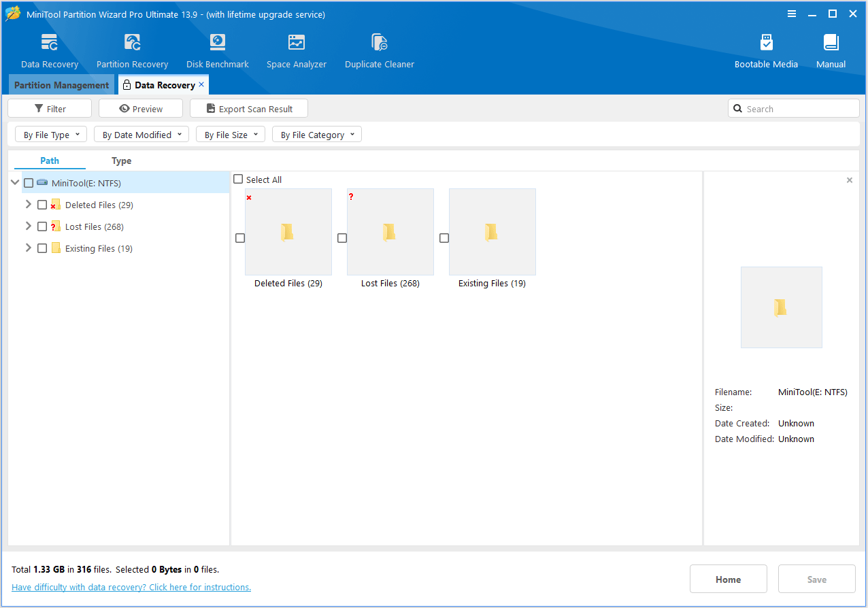Click the Date Modified Unknown value

pos(797,439)
